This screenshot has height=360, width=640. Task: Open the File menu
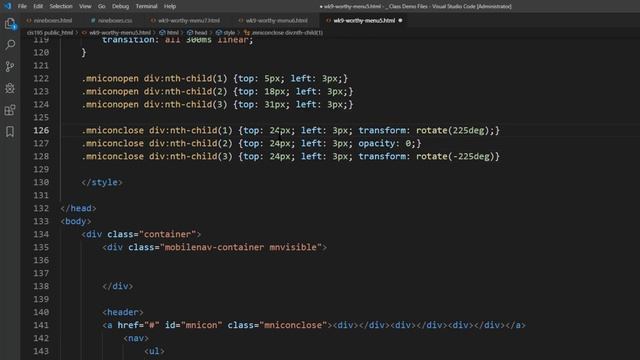click(x=22, y=6)
